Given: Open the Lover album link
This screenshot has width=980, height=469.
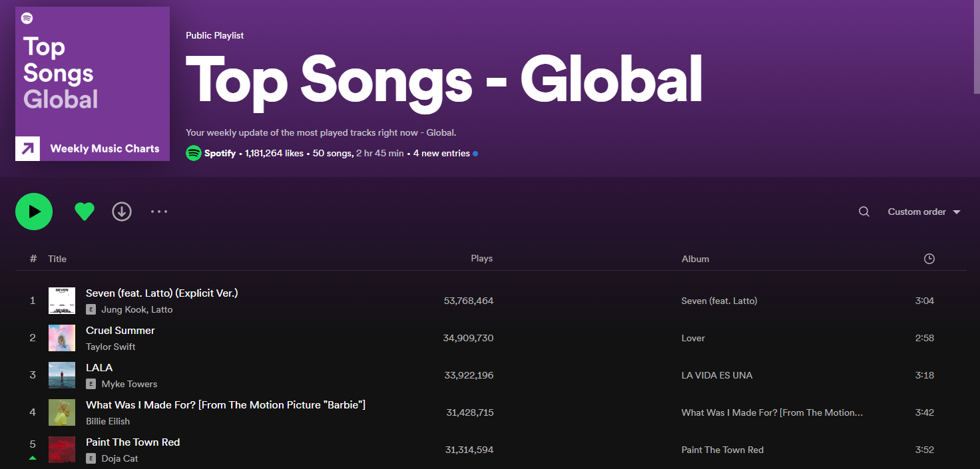Looking at the screenshot, I should [693, 338].
